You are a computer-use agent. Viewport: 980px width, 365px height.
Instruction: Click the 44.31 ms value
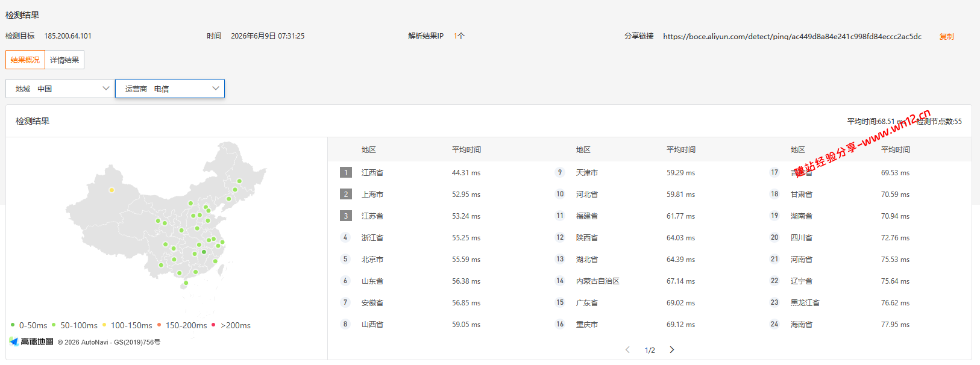point(466,173)
